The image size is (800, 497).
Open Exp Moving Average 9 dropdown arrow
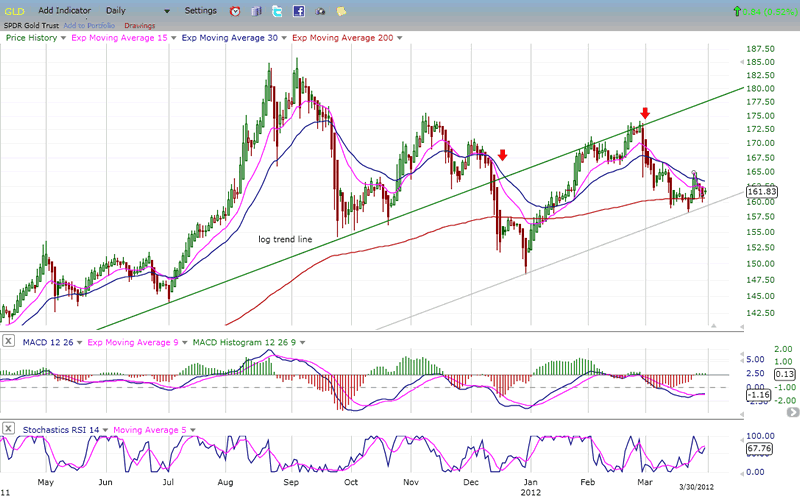click(x=185, y=342)
